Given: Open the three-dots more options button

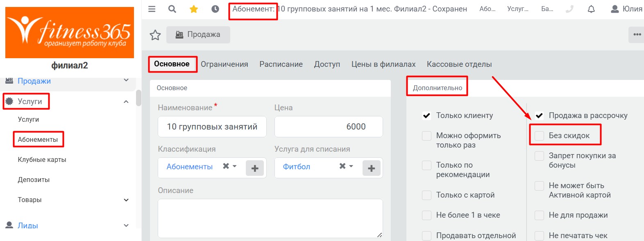Looking at the screenshot, I should point(637,34).
